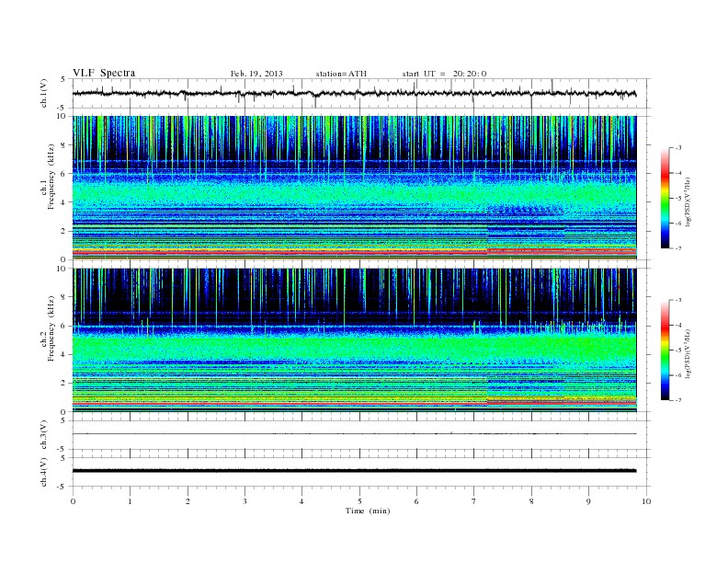Click the ch.3 voltage waveform trace
This screenshot has width=728, height=563.
pyautogui.click(x=355, y=434)
